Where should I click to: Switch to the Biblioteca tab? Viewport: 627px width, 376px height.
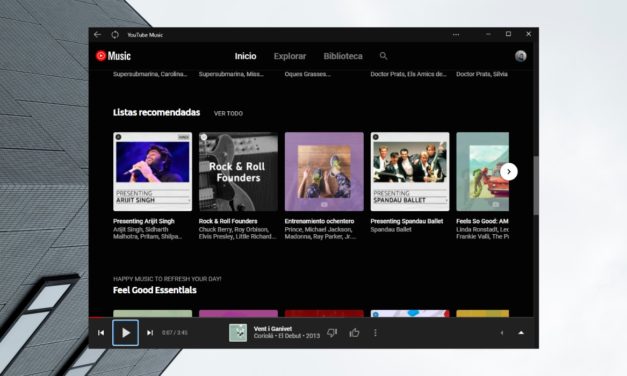[343, 56]
